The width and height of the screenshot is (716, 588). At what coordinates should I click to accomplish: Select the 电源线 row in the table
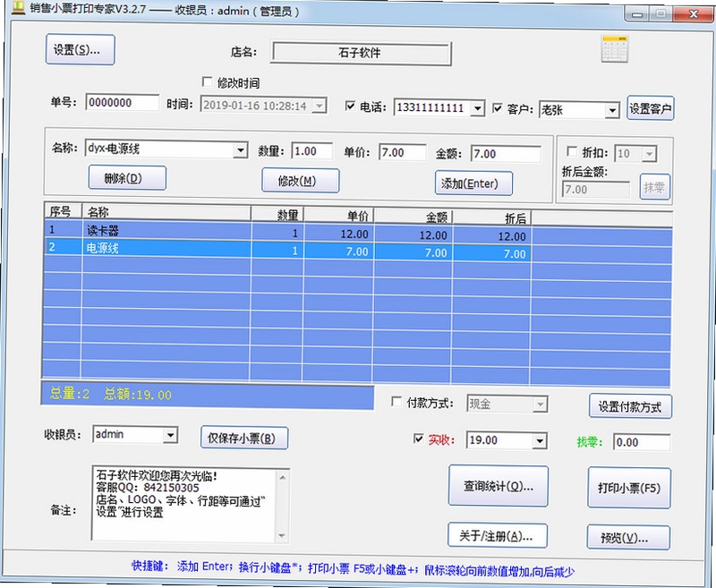tap(357, 250)
